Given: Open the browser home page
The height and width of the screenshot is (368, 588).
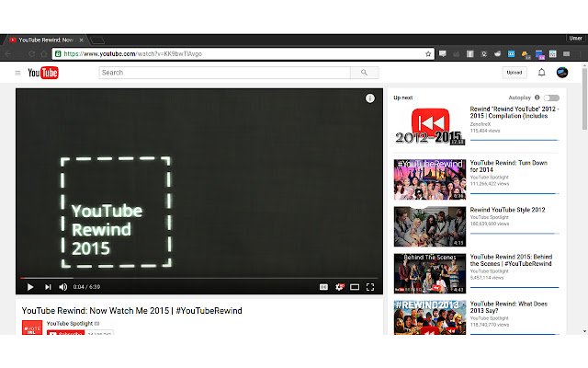Looking at the screenshot, I should pos(44,54).
